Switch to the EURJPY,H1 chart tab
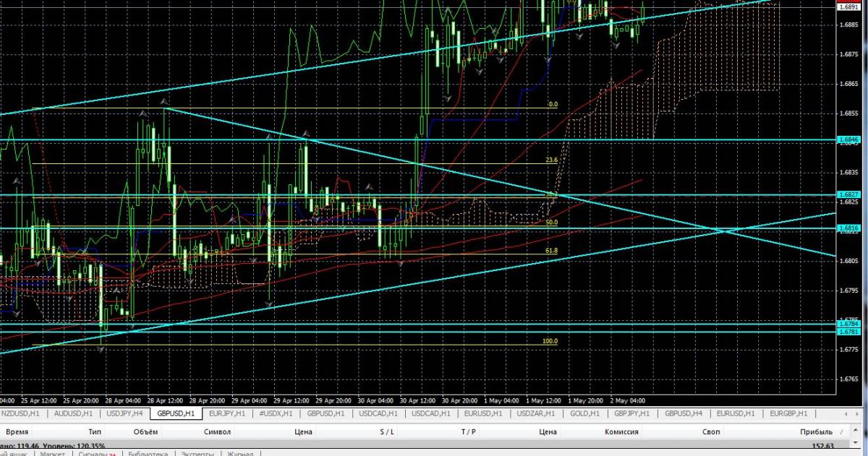The image size is (868, 456). [x=226, y=414]
